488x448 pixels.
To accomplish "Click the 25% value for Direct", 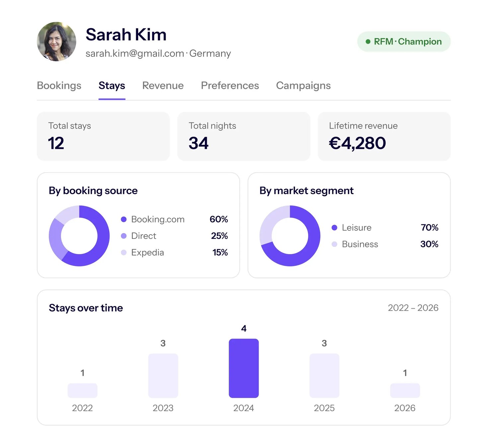I will (x=219, y=236).
